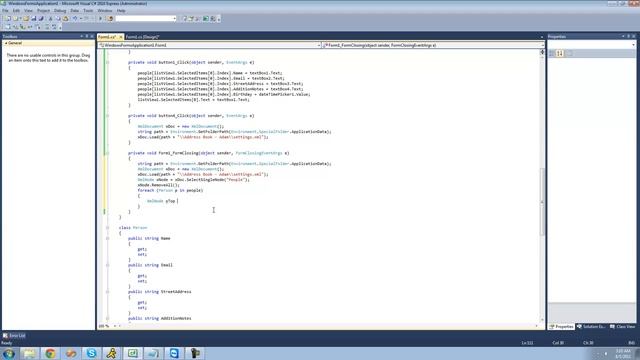This screenshot has width=640, height=360.
Task: Switch to the Solution Explorer tab
Action: click(x=591, y=327)
